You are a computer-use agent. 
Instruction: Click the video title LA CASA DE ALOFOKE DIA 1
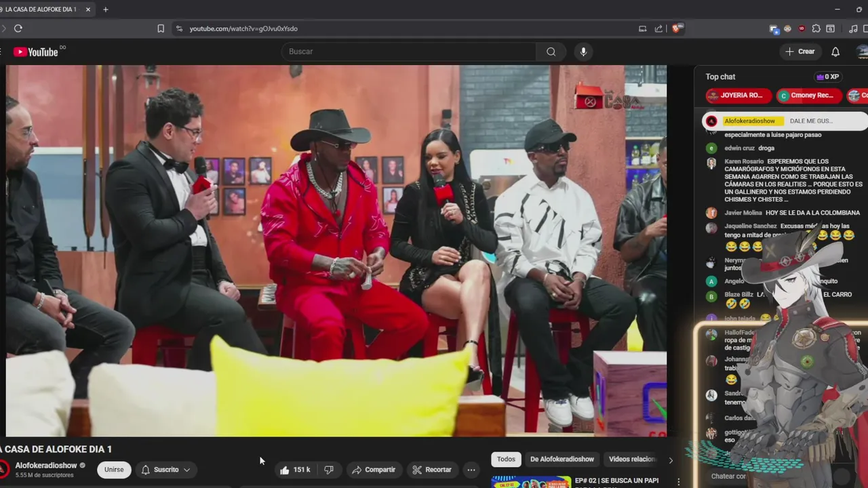[x=56, y=449]
